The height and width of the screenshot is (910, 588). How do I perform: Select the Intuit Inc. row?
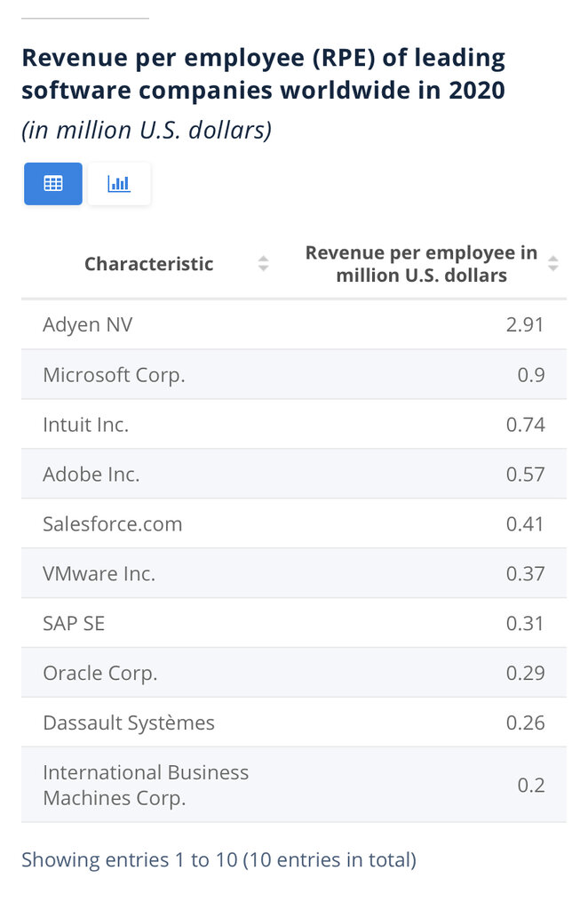tap(294, 424)
